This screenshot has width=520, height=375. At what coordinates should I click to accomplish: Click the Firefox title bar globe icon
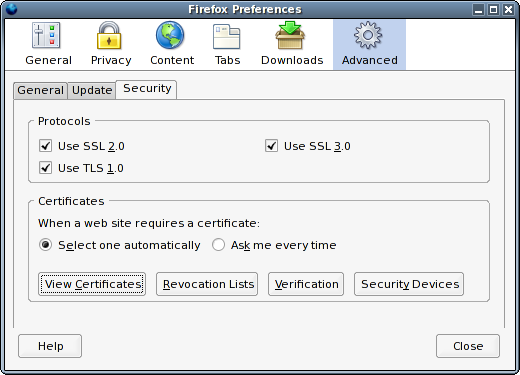(11, 9)
